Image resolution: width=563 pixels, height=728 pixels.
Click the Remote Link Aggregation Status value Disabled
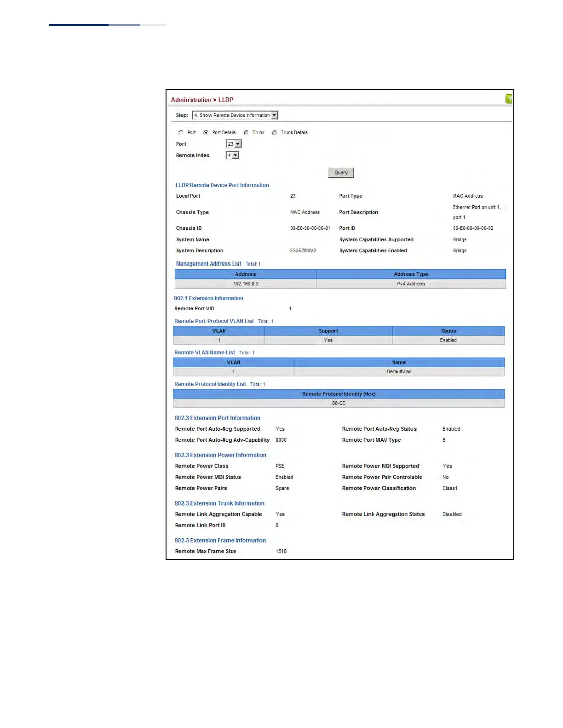(x=452, y=514)
